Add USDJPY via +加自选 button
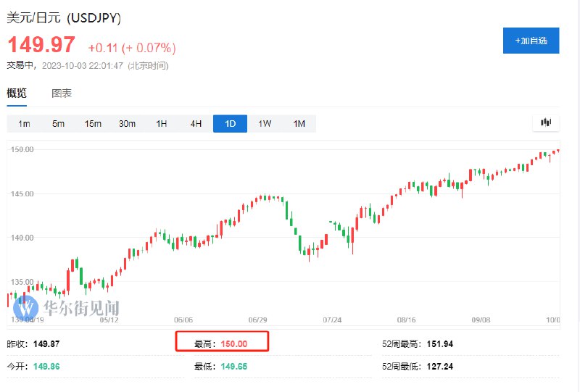 click(x=531, y=41)
